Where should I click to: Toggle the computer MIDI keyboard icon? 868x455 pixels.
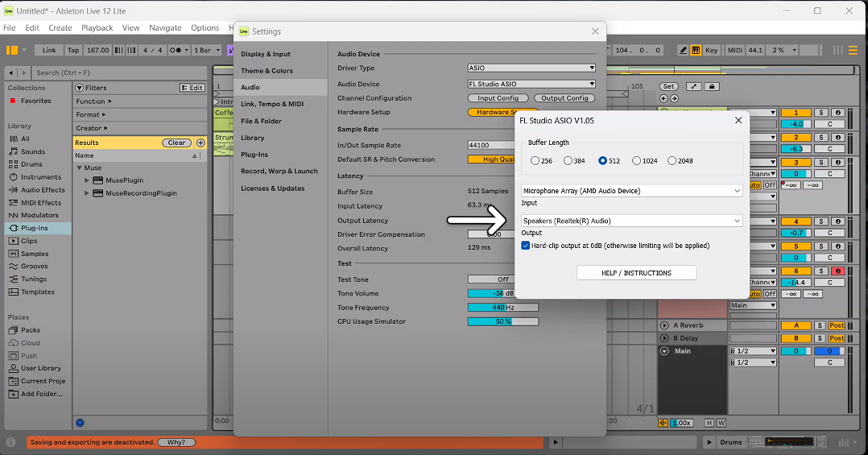coord(696,51)
